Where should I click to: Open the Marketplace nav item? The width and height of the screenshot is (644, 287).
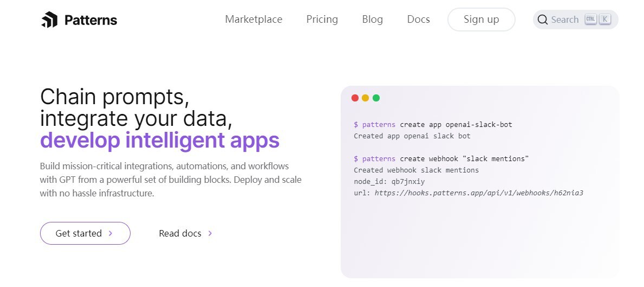click(x=253, y=20)
